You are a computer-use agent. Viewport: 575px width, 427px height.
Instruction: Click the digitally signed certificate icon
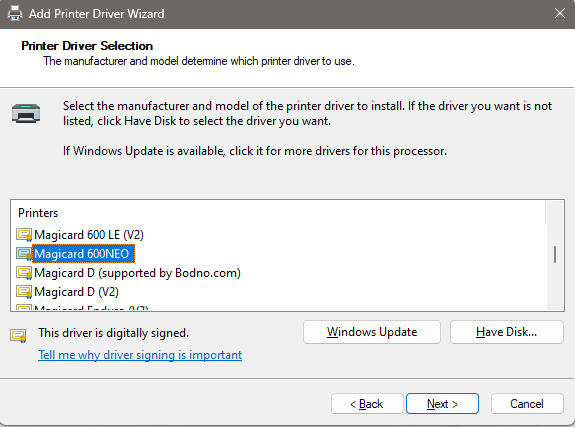pos(18,335)
